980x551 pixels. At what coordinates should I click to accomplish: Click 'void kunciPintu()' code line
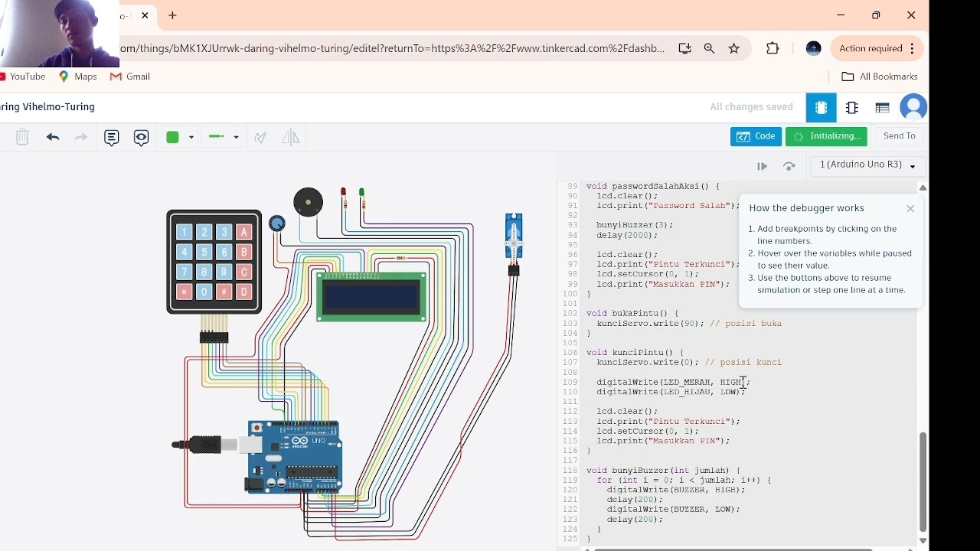tap(635, 353)
